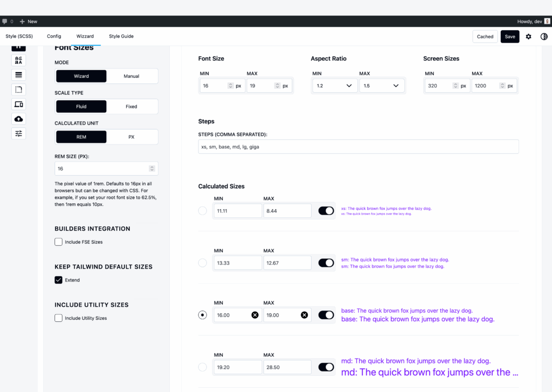Select the radio button for the md size
This screenshot has width=552, height=392.
[202, 367]
